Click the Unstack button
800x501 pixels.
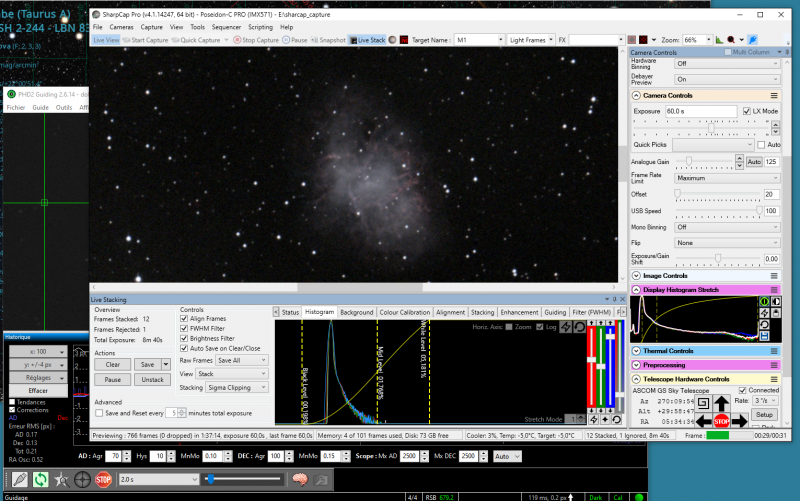153,380
